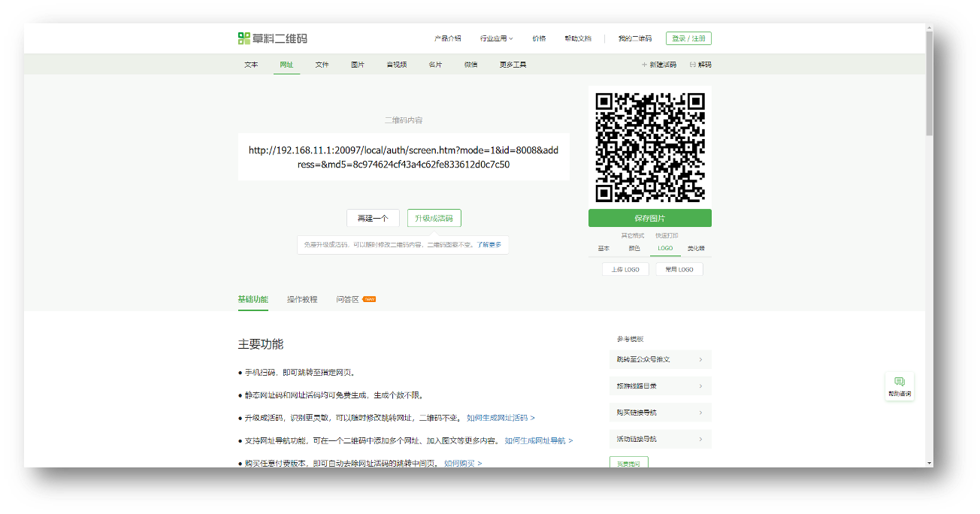
Task: Switch to the 基础功能 section tab
Action: [253, 299]
